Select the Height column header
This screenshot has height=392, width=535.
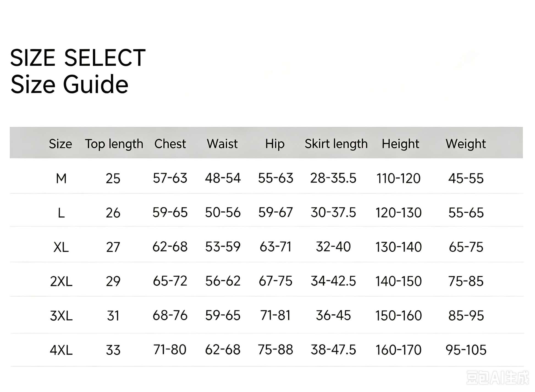click(400, 144)
